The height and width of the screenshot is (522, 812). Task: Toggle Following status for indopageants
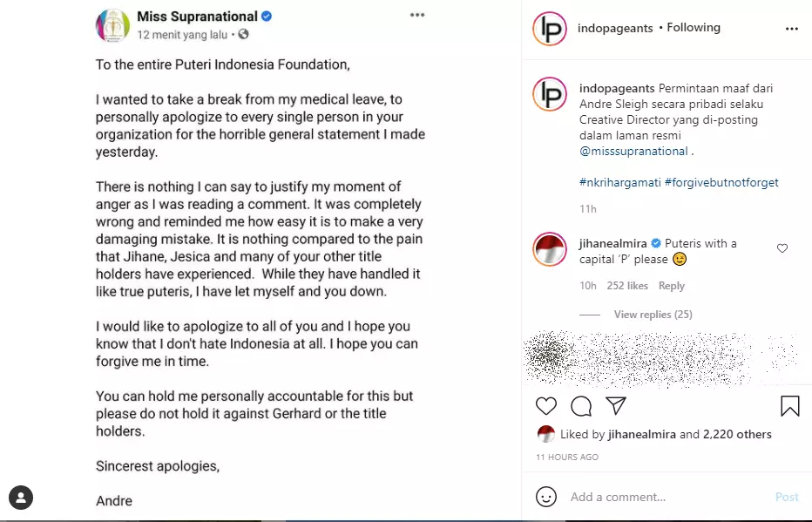(x=693, y=27)
